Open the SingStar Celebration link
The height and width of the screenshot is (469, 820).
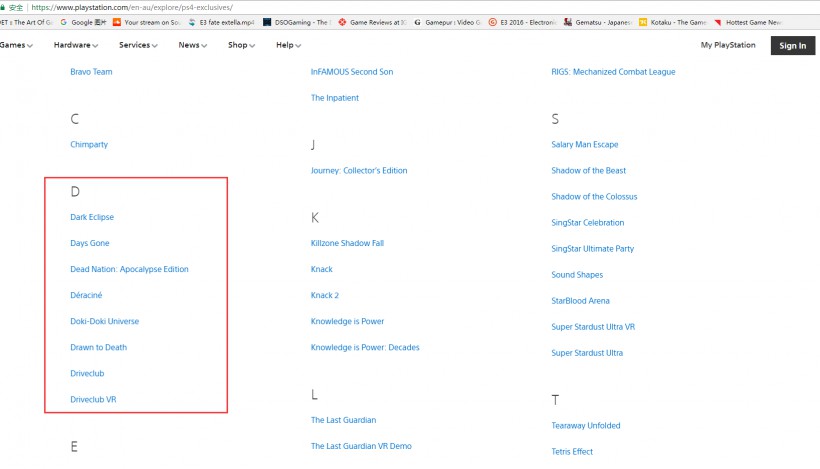pyautogui.click(x=588, y=223)
